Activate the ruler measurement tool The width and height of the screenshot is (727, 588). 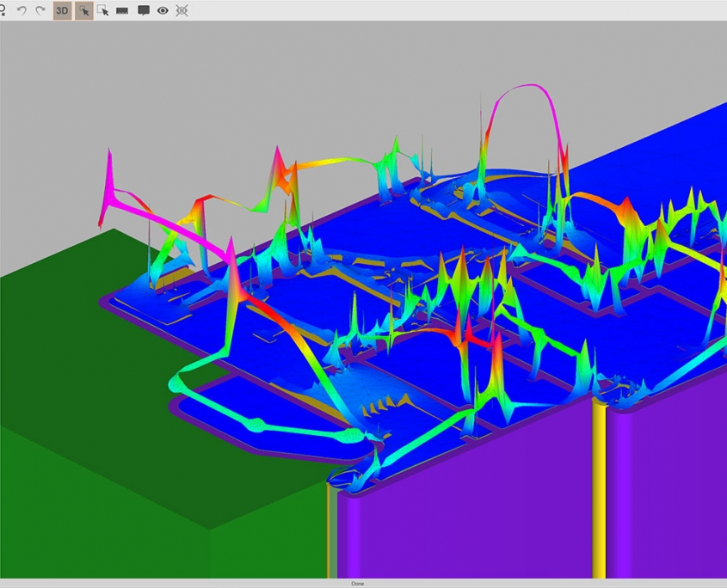click(x=122, y=10)
